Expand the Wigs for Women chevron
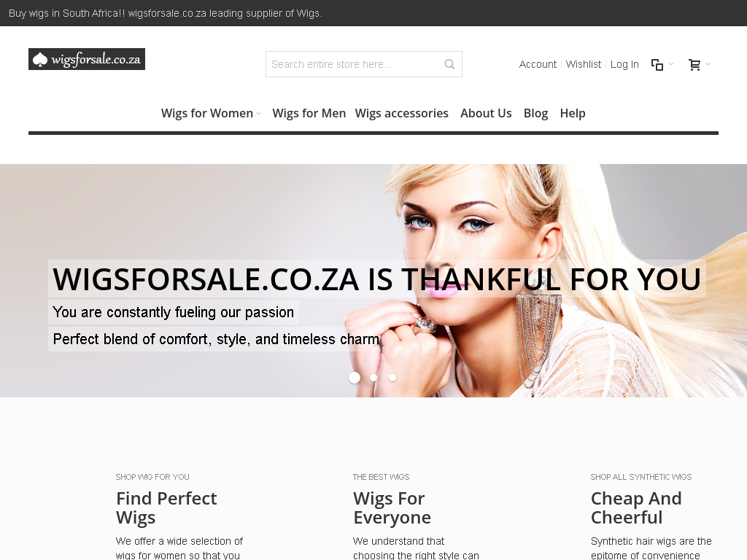747x560 pixels. (x=259, y=114)
